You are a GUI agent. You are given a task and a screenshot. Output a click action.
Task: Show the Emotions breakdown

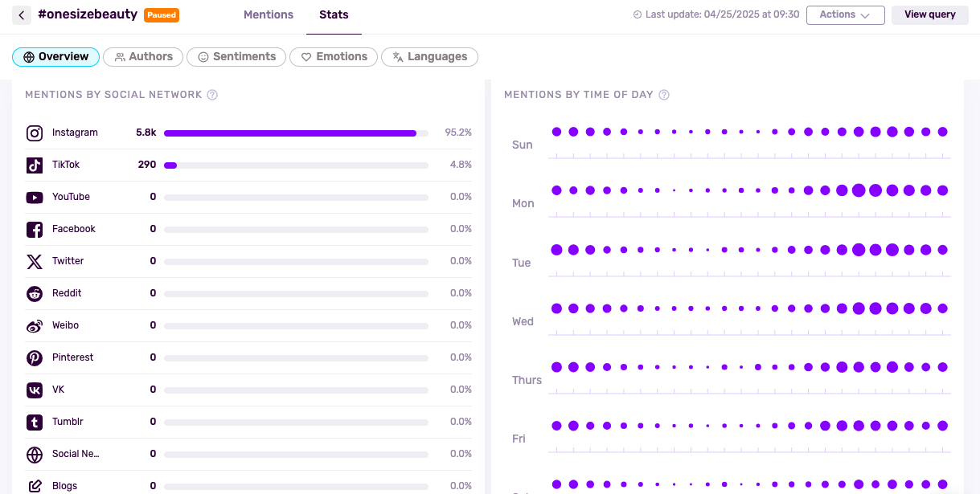click(x=334, y=57)
